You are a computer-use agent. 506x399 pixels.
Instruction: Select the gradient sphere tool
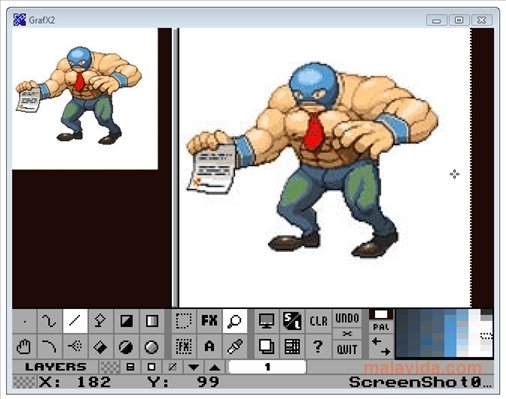tap(151, 347)
